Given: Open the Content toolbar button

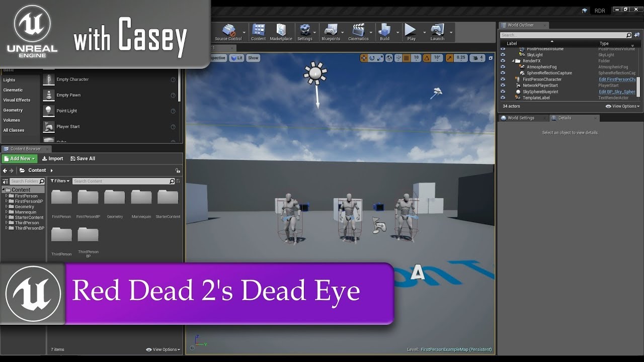Looking at the screenshot, I should pyautogui.click(x=258, y=32).
